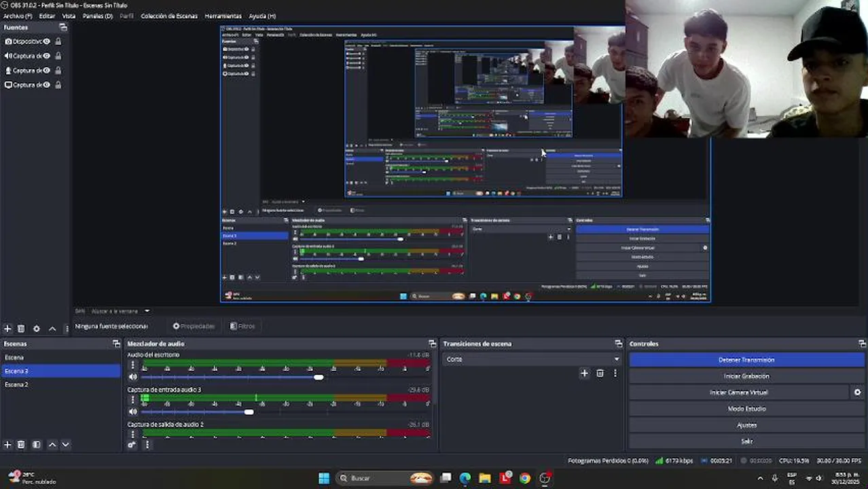The height and width of the screenshot is (489, 868).
Task: Open scene filters icon in Escenas toolbar
Action: 37,445
